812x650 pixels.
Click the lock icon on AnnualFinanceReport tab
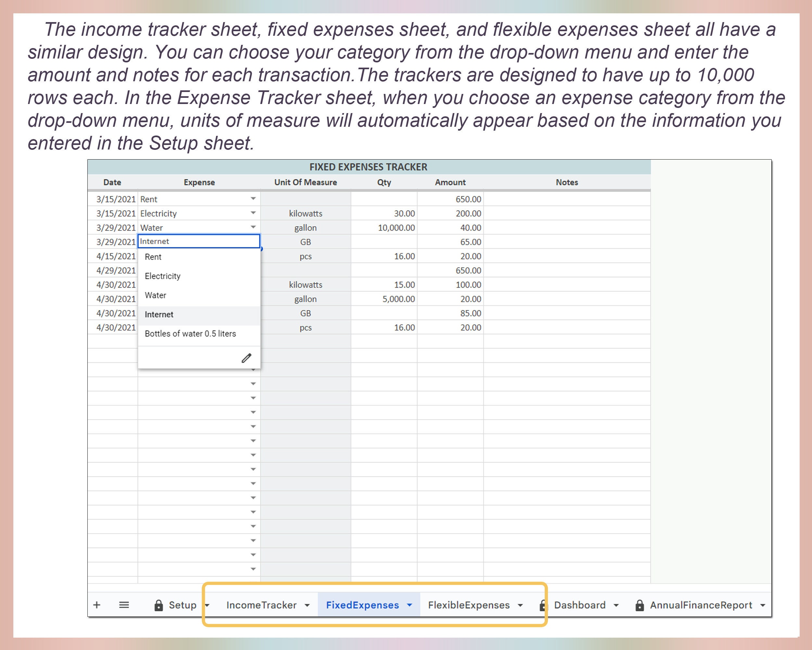[x=640, y=605]
